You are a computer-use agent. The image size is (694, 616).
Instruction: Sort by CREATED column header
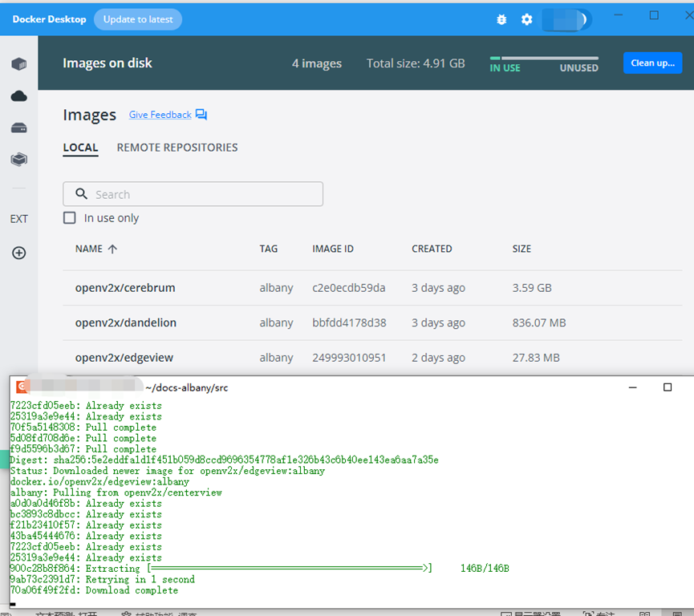(432, 249)
